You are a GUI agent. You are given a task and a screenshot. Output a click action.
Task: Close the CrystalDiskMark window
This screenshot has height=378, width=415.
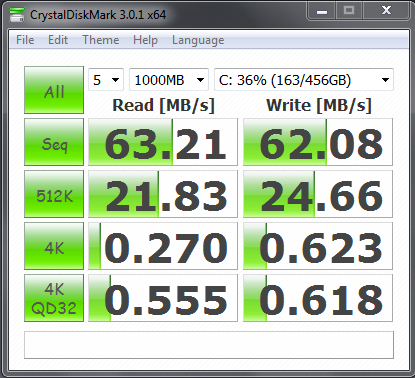[386, 11]
